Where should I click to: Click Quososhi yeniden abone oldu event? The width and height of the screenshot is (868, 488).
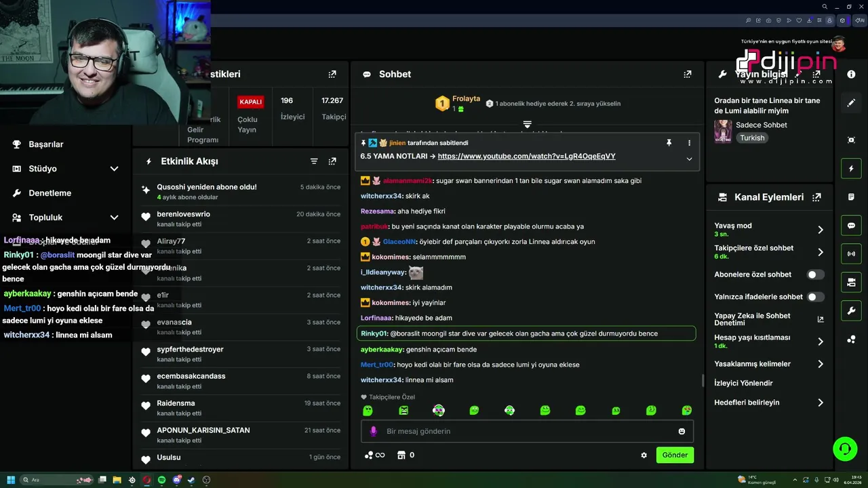(241, 192)
